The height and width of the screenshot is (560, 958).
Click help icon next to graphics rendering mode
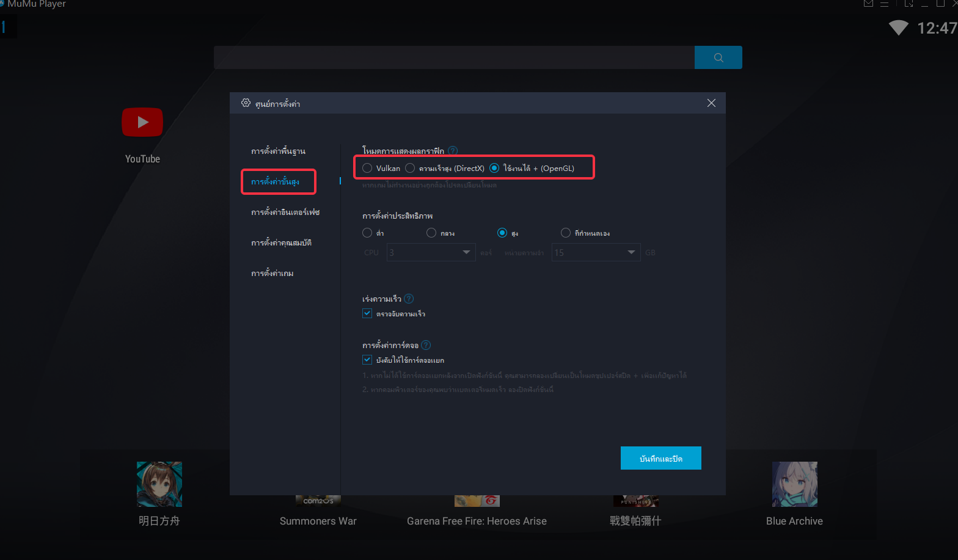(x=453, y=151)
